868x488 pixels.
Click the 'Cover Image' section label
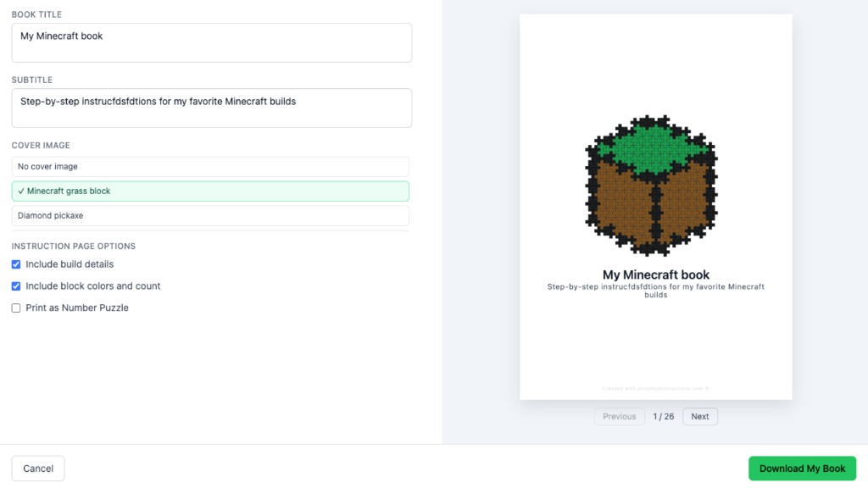click(x=41, y=146)
